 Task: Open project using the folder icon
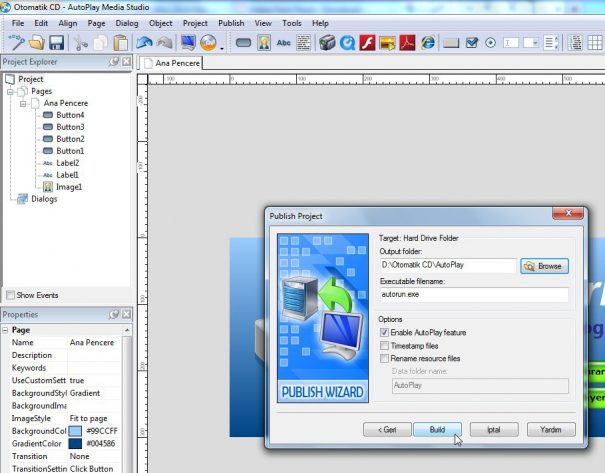click(37, 42)
